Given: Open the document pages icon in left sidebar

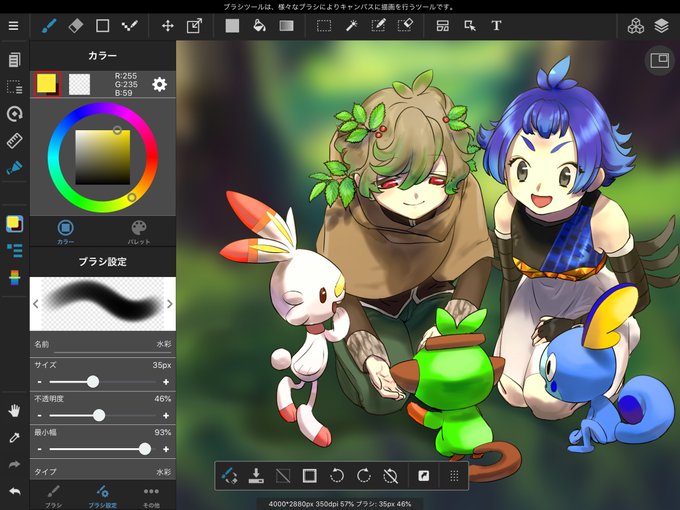Looking at the screenshot, I should click(x=14, y=59).
